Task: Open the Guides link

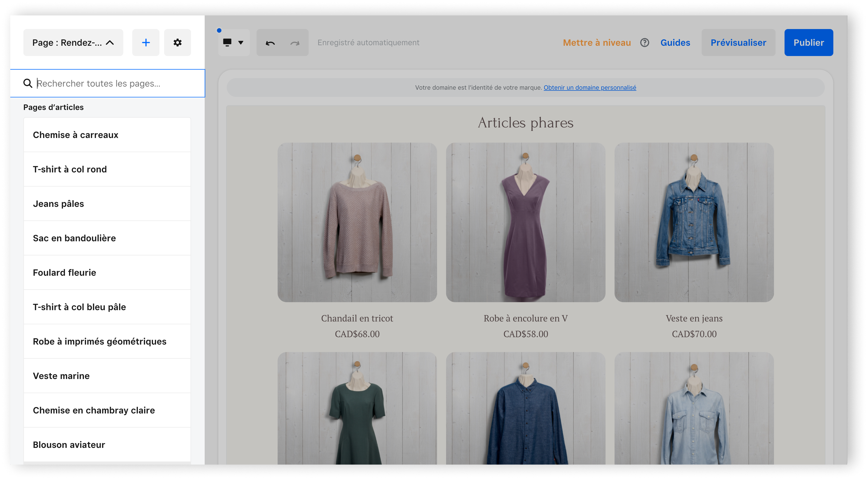Action: pos(675,42)
